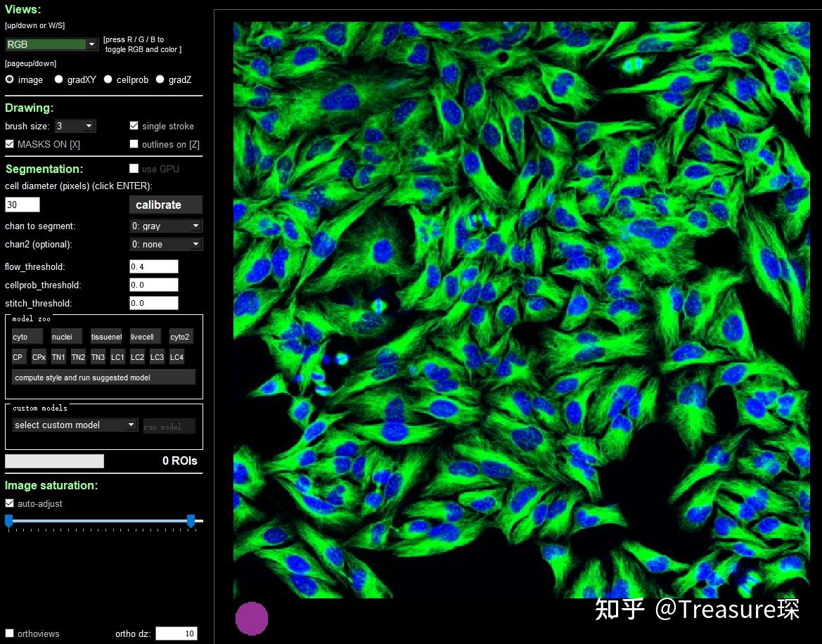Enable outlines on [Z]
The height and width of the screenshot is (644, 822).
134,144
